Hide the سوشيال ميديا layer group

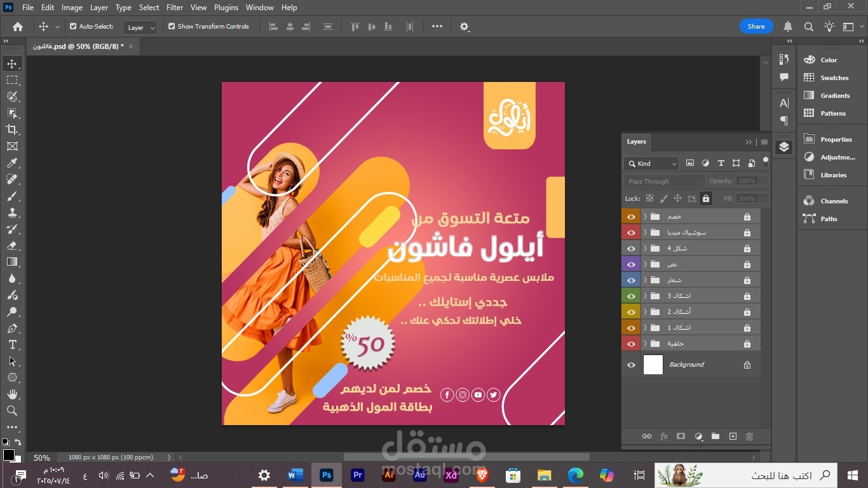coord(631,233)
